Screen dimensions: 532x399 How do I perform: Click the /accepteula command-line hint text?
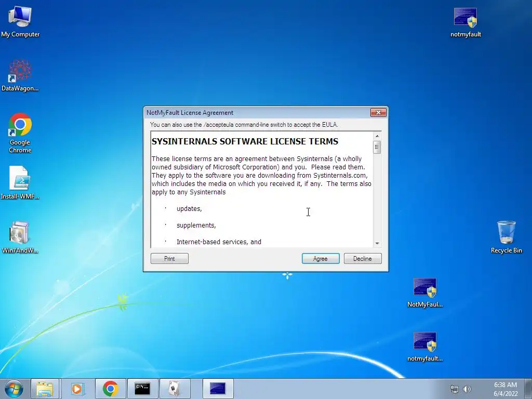click(244, 125)
